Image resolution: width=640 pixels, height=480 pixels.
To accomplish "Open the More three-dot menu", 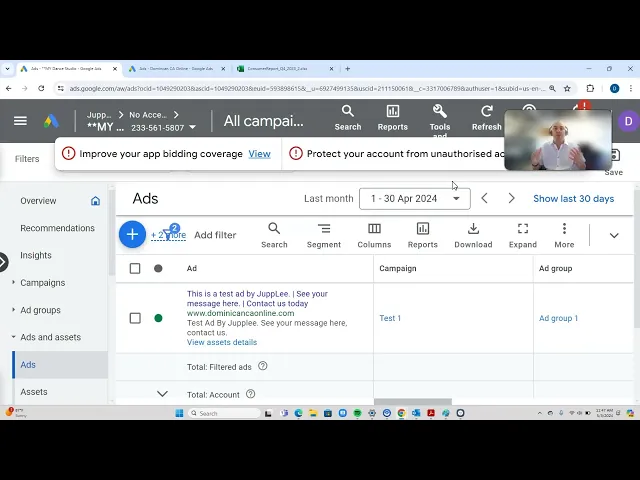I will [x=564, y=236].
